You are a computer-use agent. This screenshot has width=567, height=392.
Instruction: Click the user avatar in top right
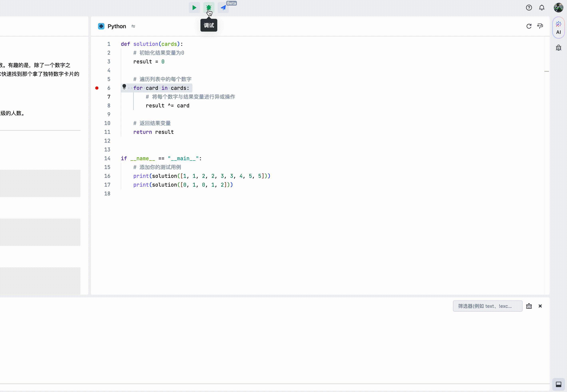(x=558, y=8)
